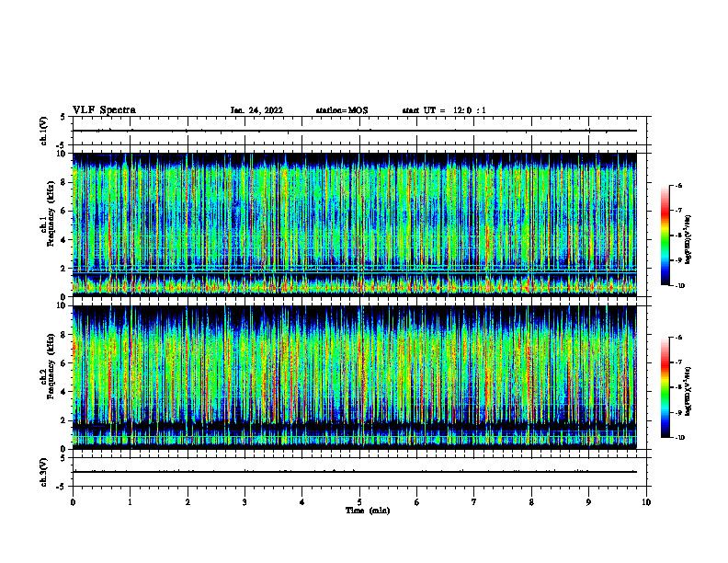The image size is (728, 563).
Task: Click the "8" kHz tick of ch.1 spectrogram
Action: point(64,182)
